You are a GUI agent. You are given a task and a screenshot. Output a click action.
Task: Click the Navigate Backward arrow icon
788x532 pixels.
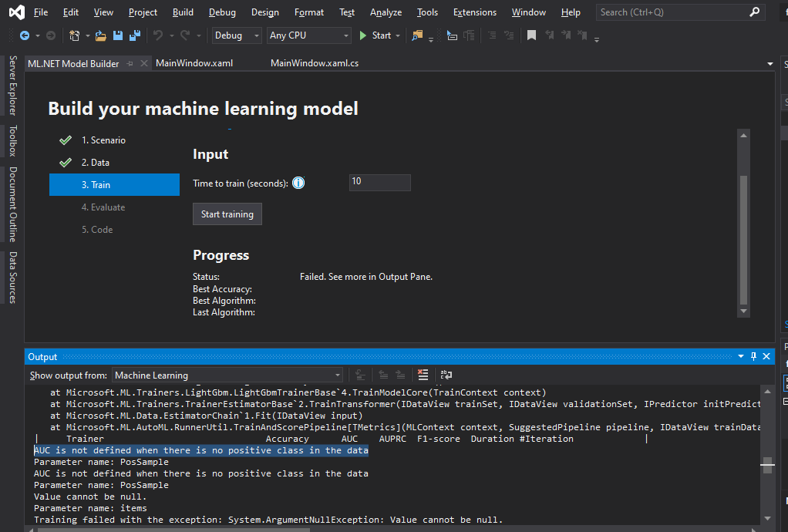coord(23,35)
